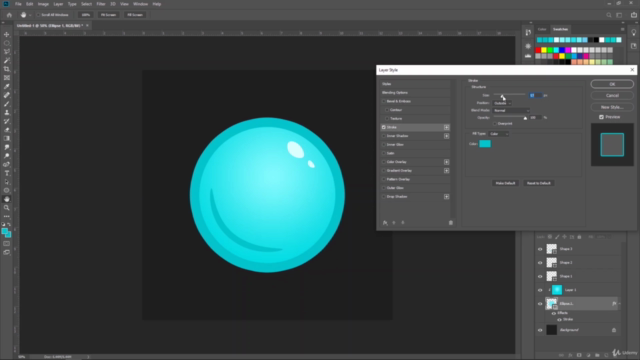The height and width of the screenshot is (360, 640).
Task: Toggle Quick Mask mode icon
Action: (x=7, y=244)
